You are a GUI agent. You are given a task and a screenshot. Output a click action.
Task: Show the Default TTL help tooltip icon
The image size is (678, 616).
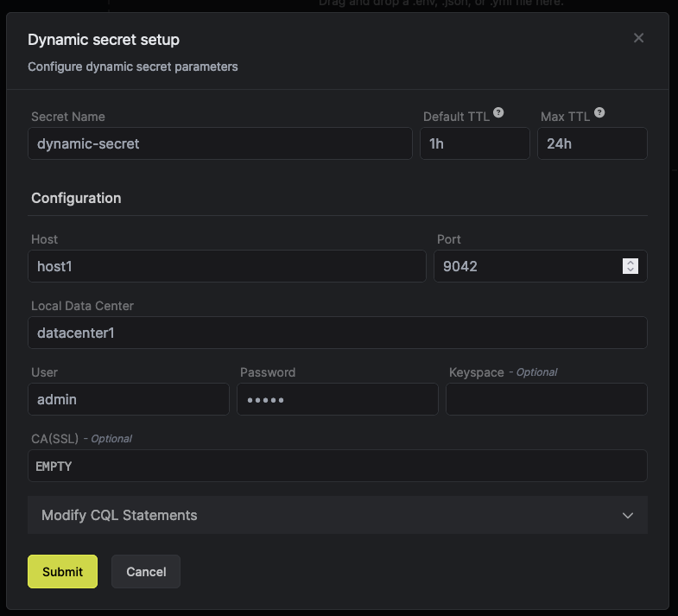498,112
